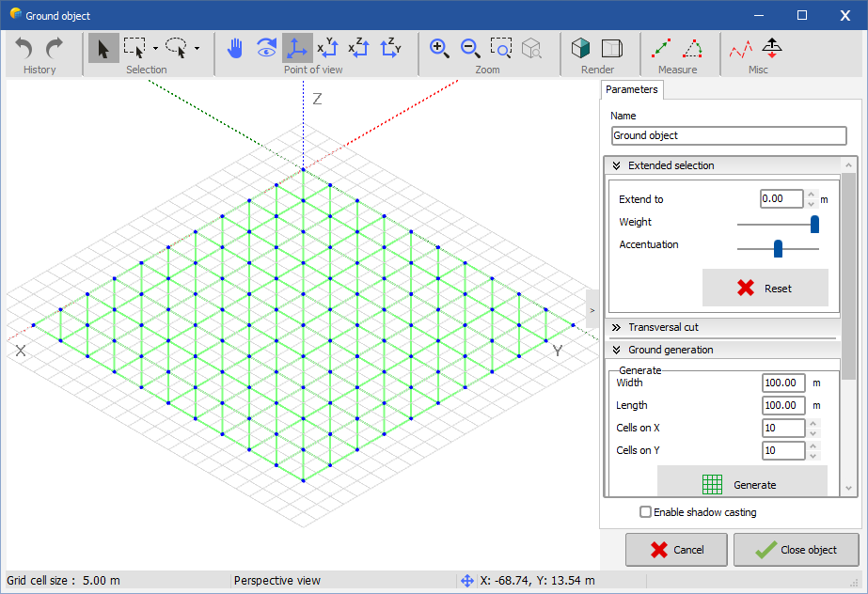Open lasso selection dropdown arrow

tap(197, 49)
